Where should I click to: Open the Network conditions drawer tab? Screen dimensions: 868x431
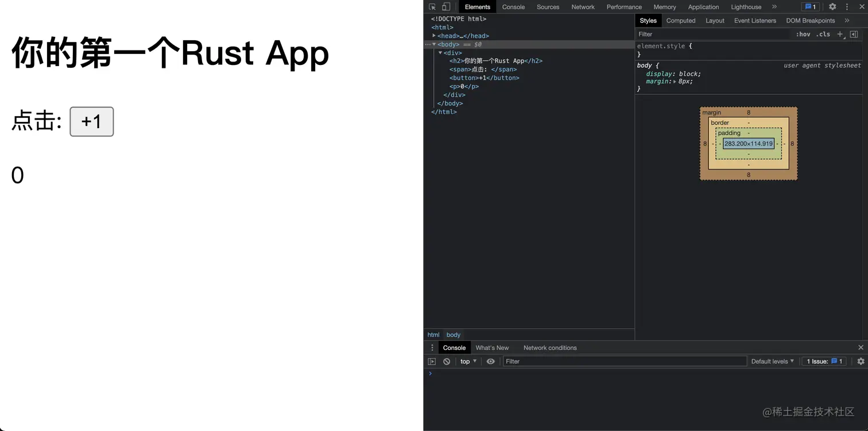click(550, 348)
